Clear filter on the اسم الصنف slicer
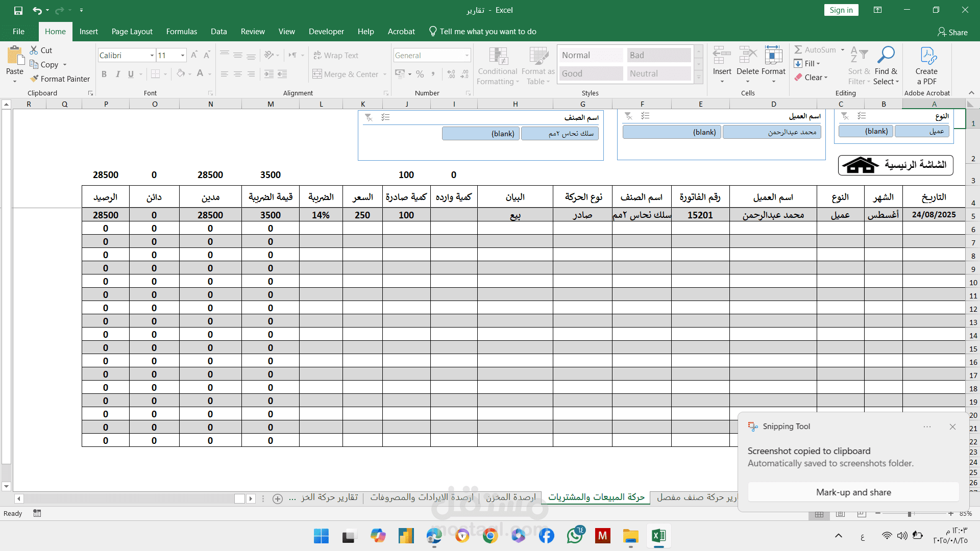The width and height of the screenshot is (980, 551). [x=369, y=117]
